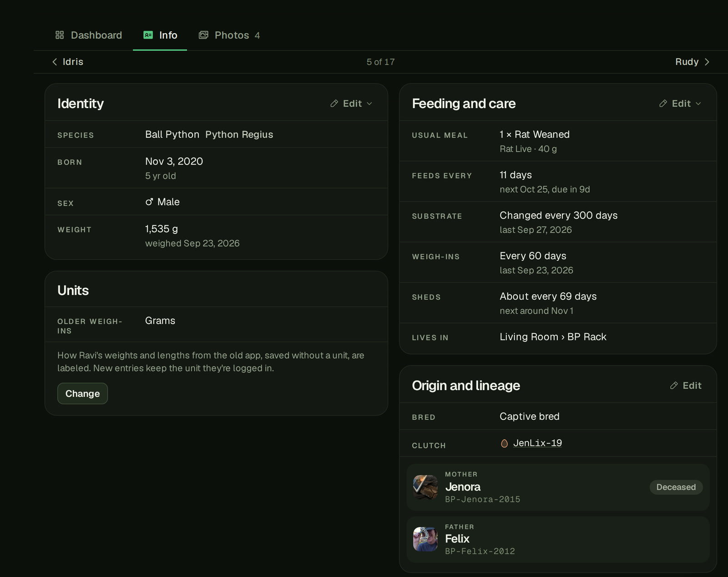Go to next animal Rudy
Image resolution: width=728 pixels, height=577 pixels.
click(x=692, y=62)
